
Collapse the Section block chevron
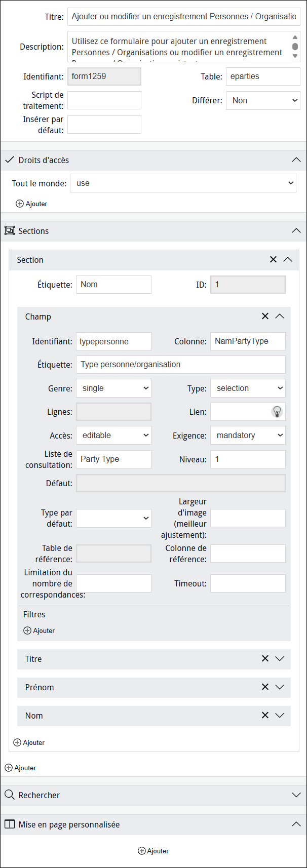click(x=288, y=259)
